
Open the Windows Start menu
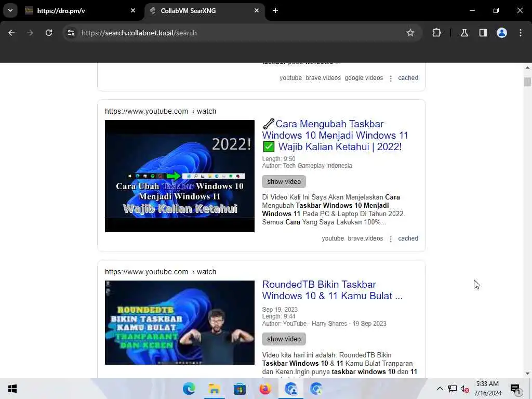click(12, 389)
